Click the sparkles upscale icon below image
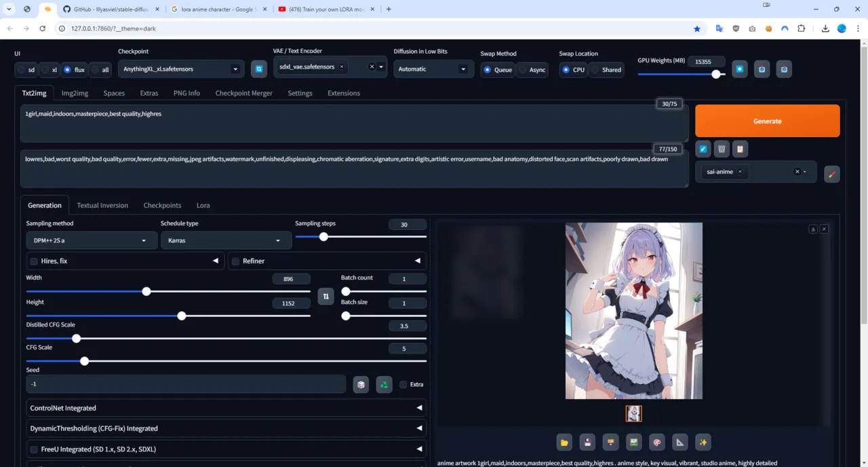This screenshot has height=467, width=868. (x=703, y=443)
